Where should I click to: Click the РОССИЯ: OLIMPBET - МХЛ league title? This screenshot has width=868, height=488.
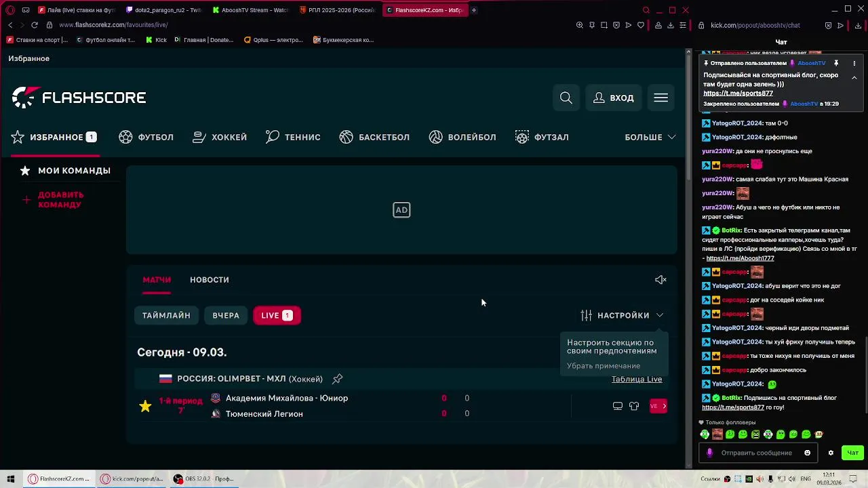[250, 379]
